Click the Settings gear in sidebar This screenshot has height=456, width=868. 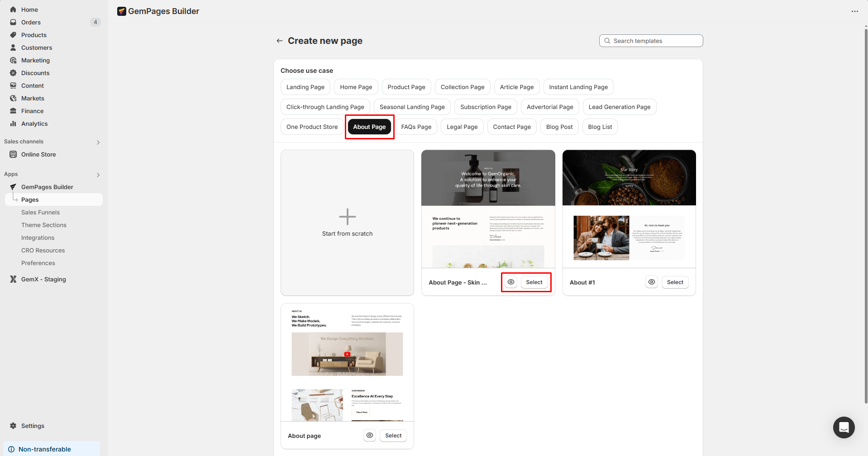13,426
